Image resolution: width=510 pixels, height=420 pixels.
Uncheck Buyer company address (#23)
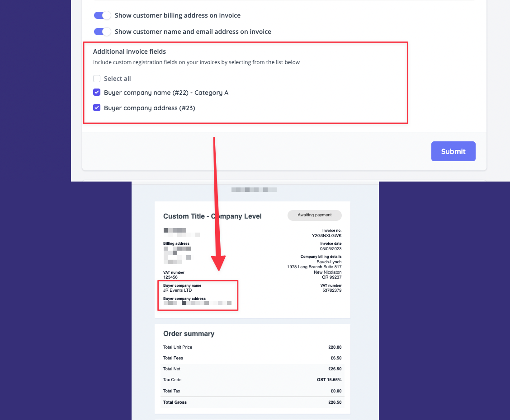[x=96, y=107]
